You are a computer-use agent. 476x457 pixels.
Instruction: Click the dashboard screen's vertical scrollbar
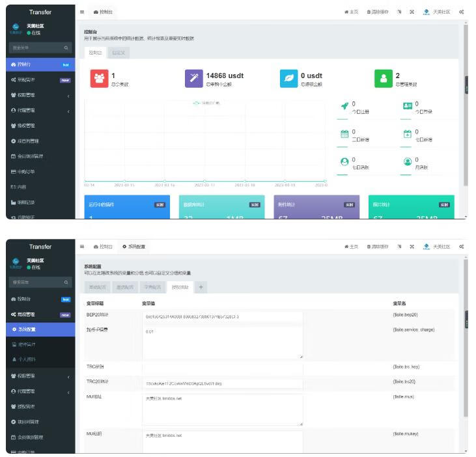click(465, 104)
